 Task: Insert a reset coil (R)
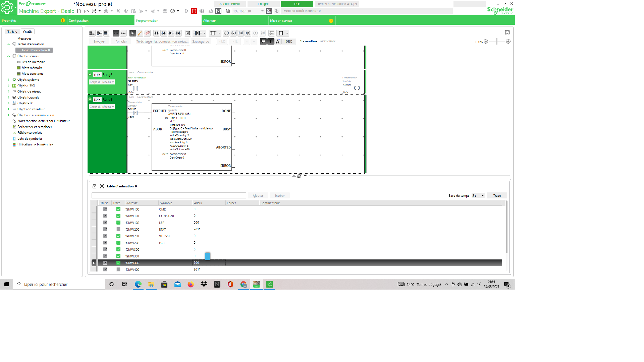pyautogui.click(x=248, y=33)
